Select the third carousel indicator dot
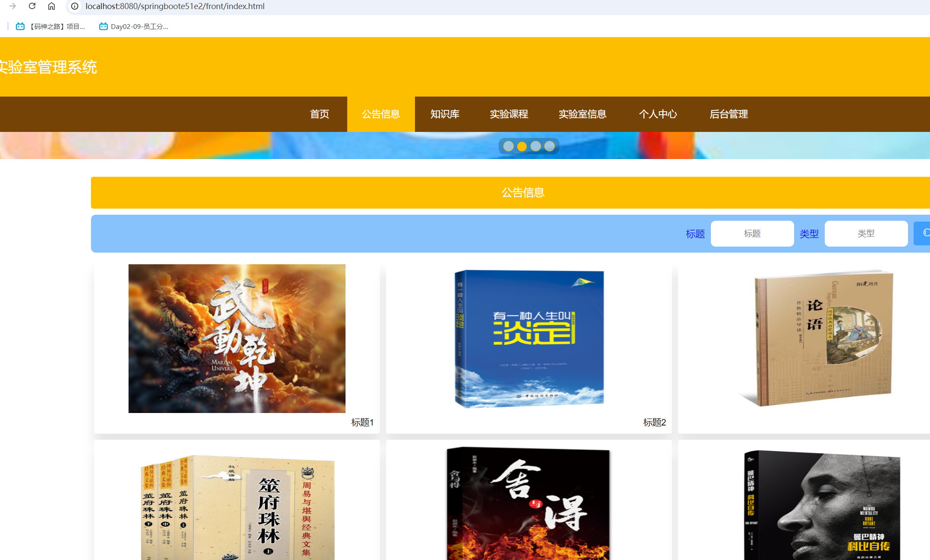Image resolution: width=930 pixels, height=560 pixels. point(535,146)
